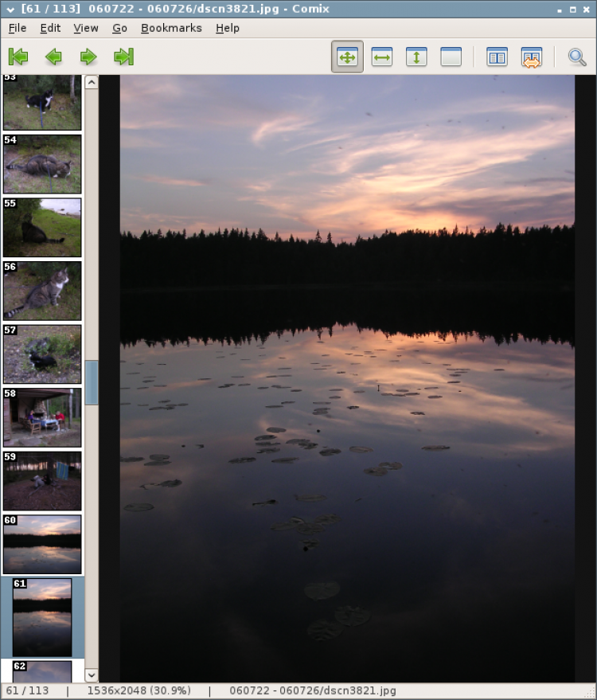This screenshot has height=700, width=597.
Task: Open the Go menu
Action: click(x=119, y=28)
